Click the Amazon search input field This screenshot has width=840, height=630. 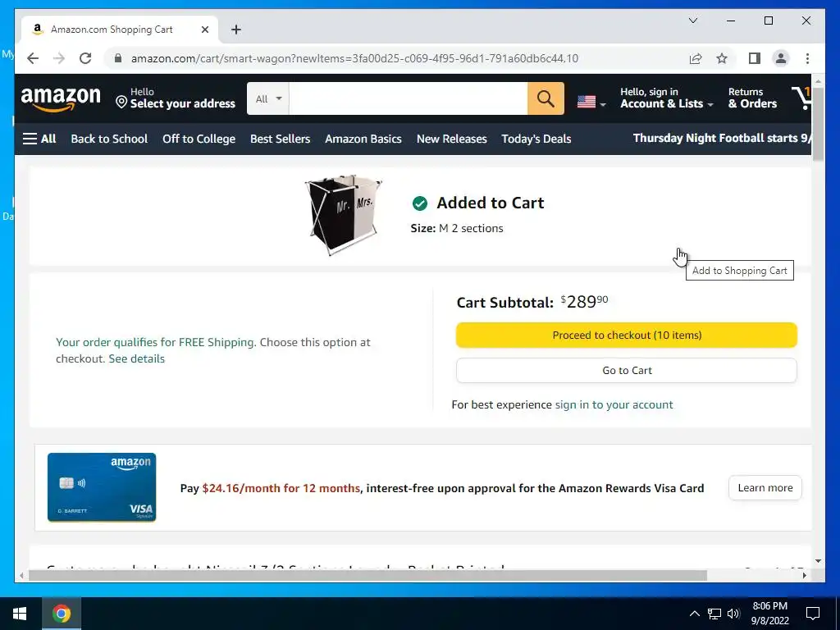coord(409,98)
